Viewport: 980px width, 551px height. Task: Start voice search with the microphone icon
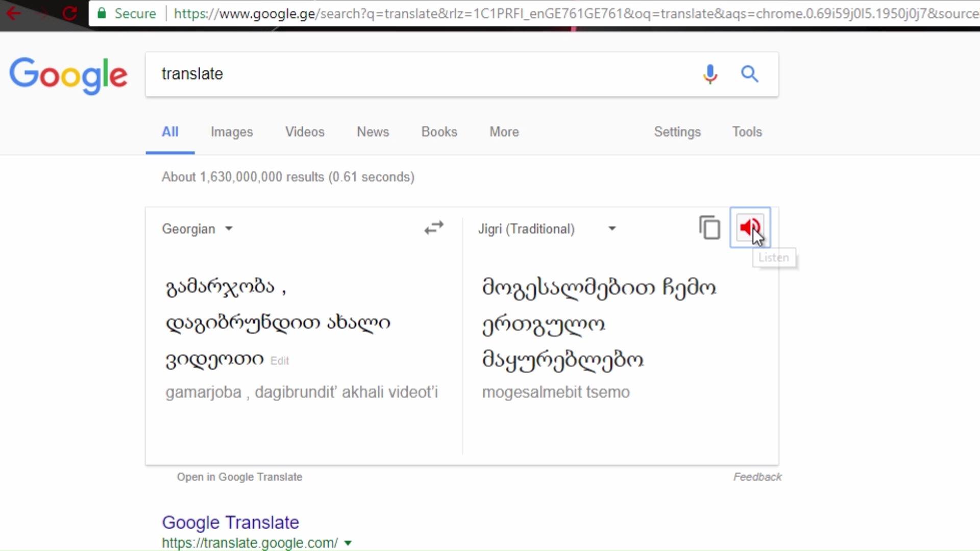[710, 74]
